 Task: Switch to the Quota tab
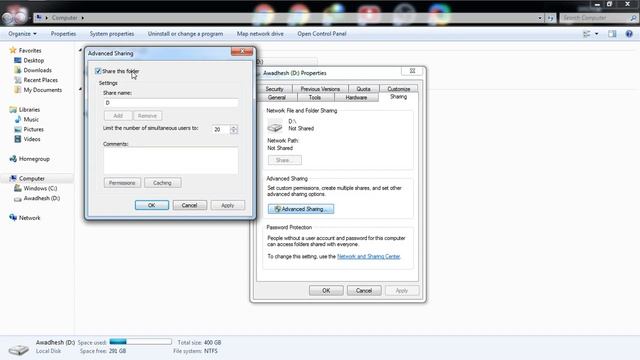coord(363,89)
